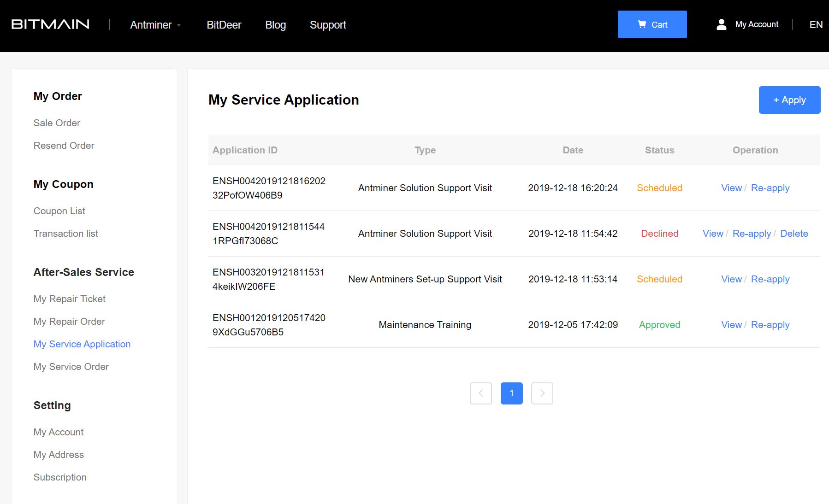Click the Approved status text

pyautogui.click(x=659, y=325)
